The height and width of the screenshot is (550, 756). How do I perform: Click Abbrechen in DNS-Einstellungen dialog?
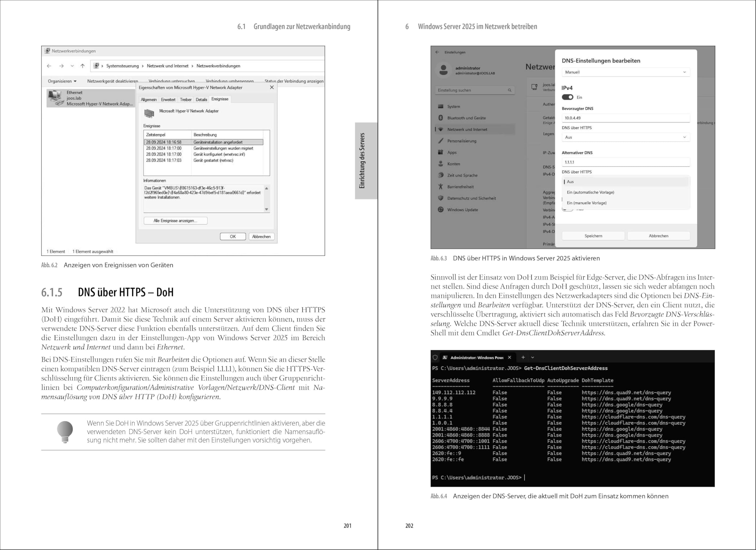pyautogui.click(x=658, y=236)
